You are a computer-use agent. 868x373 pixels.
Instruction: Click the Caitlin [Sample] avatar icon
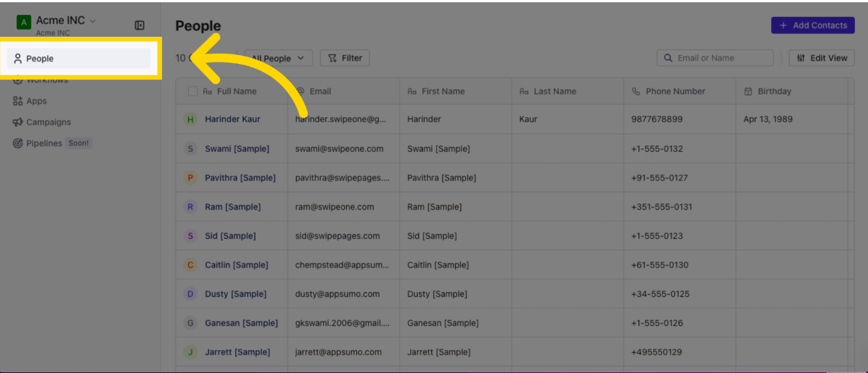[x=190, y=265]
